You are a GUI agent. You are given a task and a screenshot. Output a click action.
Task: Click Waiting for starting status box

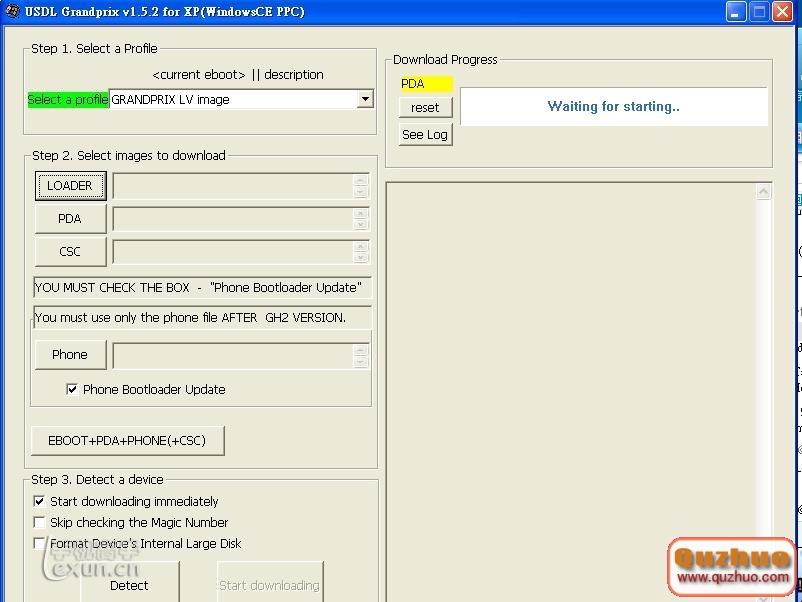[614, 106]
